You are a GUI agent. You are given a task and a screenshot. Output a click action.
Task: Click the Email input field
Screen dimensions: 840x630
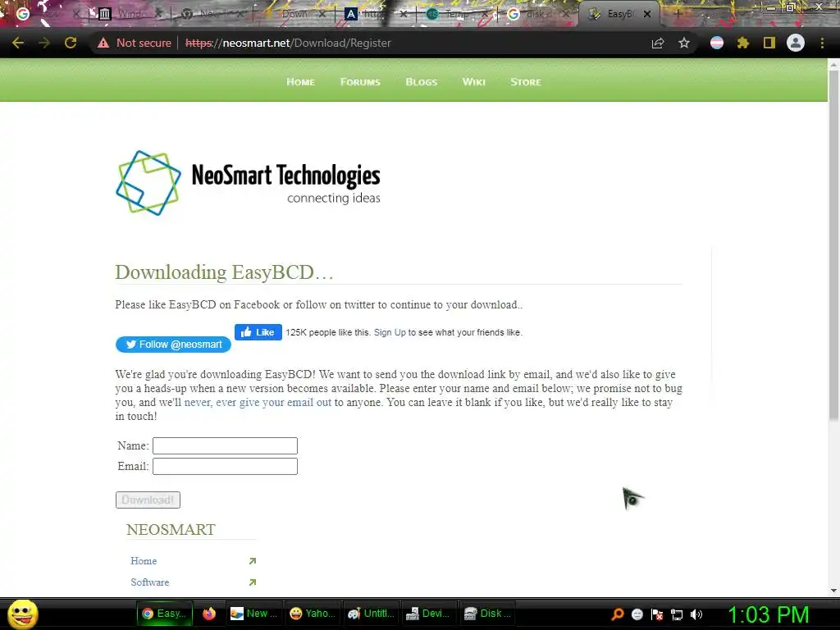pos(225,466)
